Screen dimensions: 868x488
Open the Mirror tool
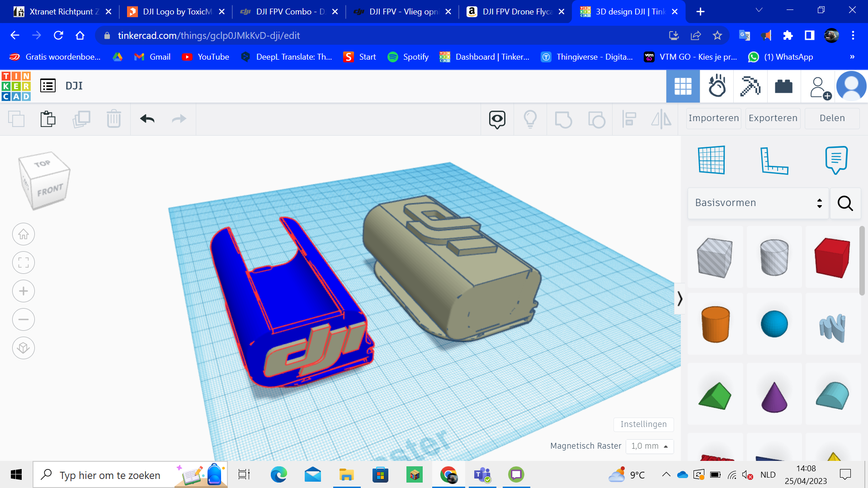point(661,119)
